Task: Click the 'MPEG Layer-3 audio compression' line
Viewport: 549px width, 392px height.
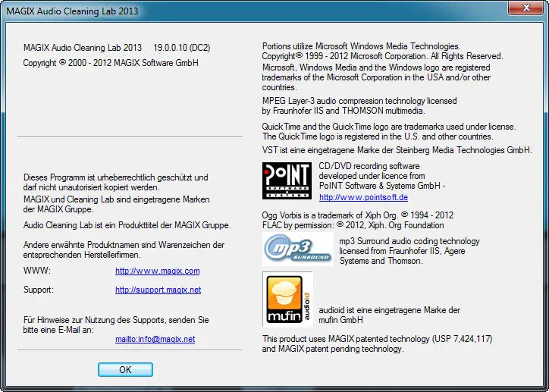Action: point(359,101)
